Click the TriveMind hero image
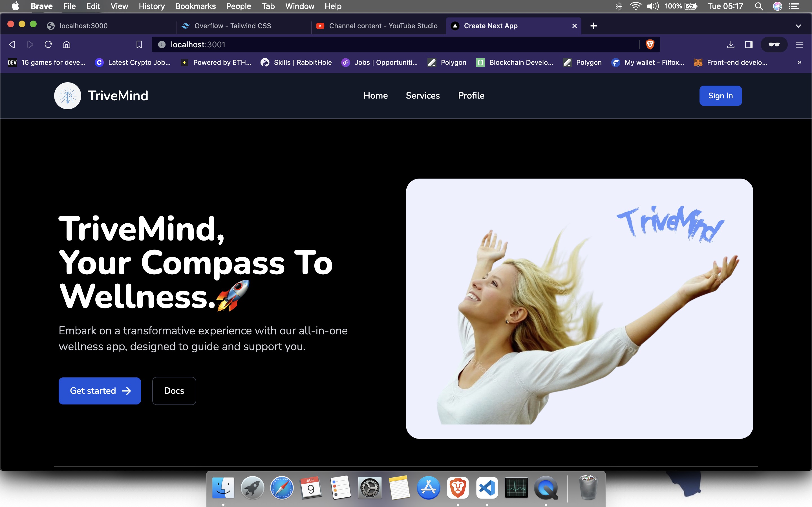Image resolution: width=812 pixels, height=507 pixels. coord(579,308)
